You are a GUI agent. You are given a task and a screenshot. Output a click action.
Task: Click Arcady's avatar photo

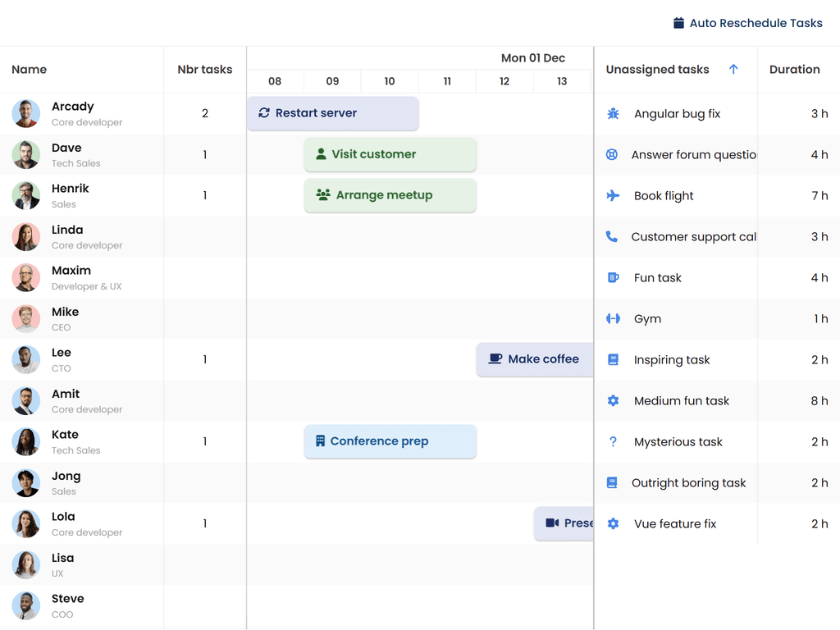pos(26,114)
